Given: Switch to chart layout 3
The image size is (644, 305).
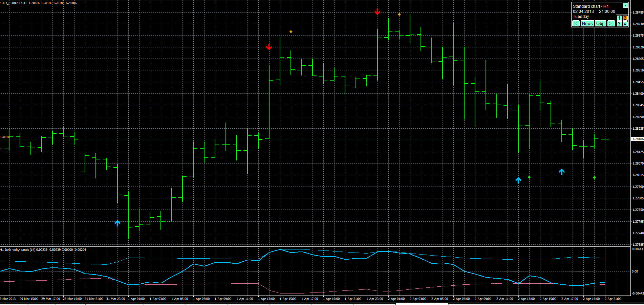Looking at the screenshot, I should pyautogui.click(x=619, y=24).
